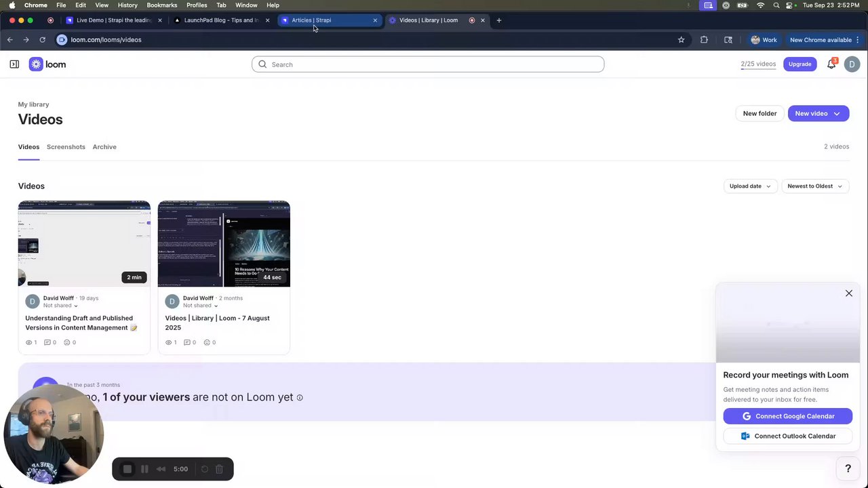Go back in Chrome

(10, 40)
